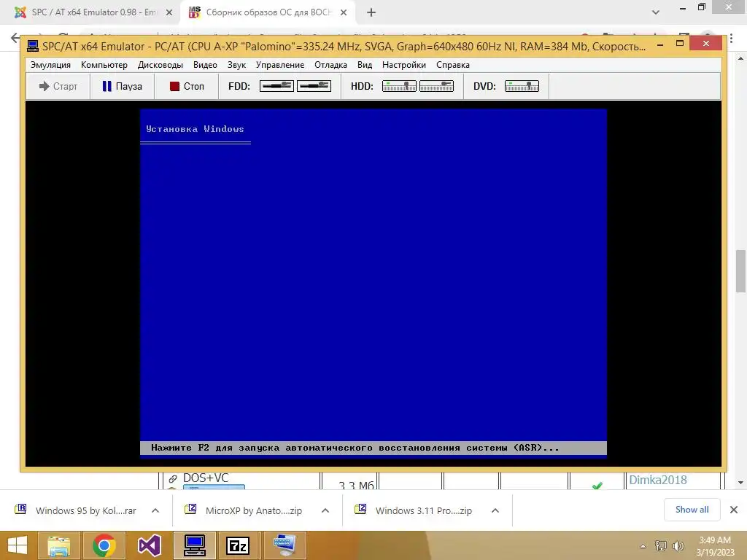Expand options for Windows 95 rar download
The image size is (747, 560).
coord(155,510)
